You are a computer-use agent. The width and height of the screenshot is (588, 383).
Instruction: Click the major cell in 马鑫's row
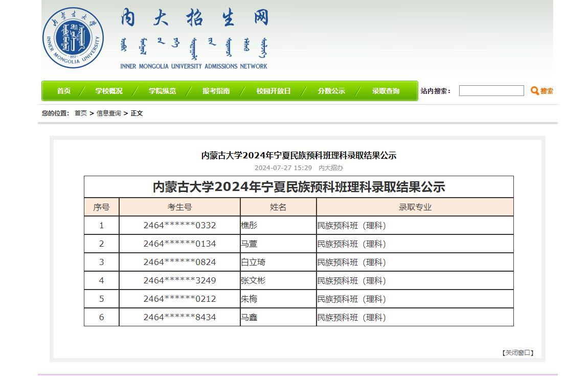(x=415, y=317)
